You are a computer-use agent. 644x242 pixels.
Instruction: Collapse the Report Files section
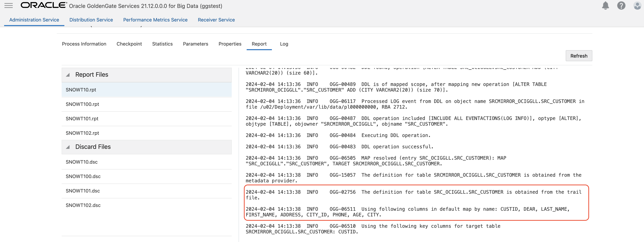click(68, 75)
